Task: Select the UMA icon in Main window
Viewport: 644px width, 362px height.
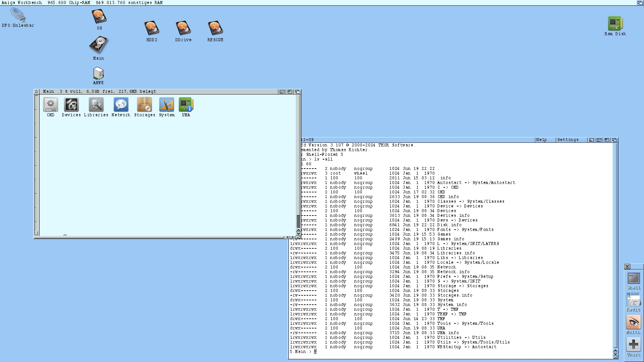Action: click(x=186, y=105)
